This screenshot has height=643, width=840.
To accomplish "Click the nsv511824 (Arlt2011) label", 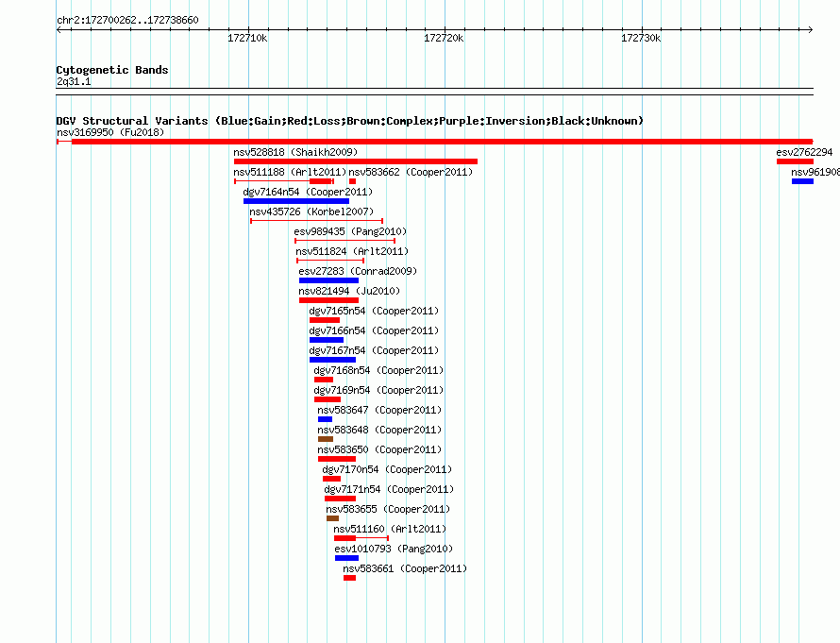I will (352, 251).
